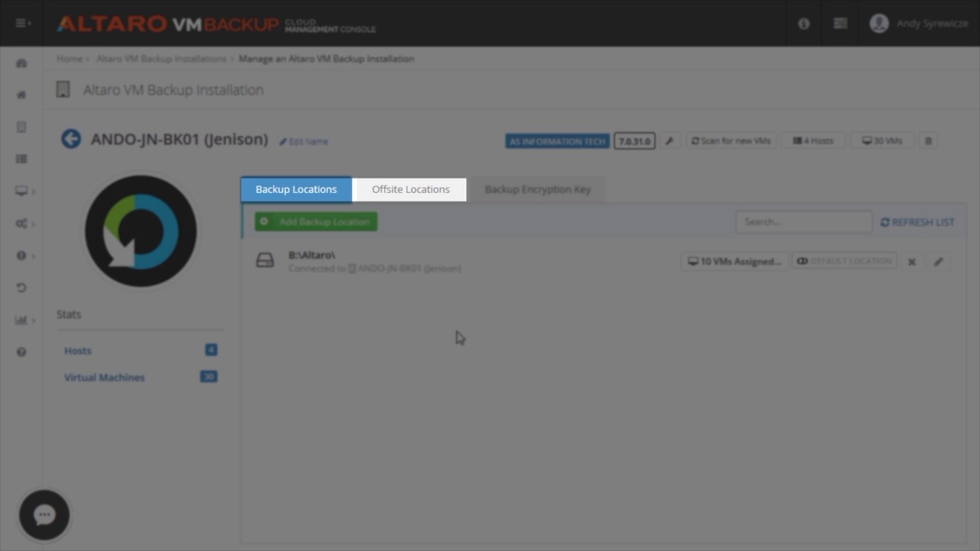980x551 pixels.
Task: Click the Altaro circular backup logo image
Action: coord(141,231)
